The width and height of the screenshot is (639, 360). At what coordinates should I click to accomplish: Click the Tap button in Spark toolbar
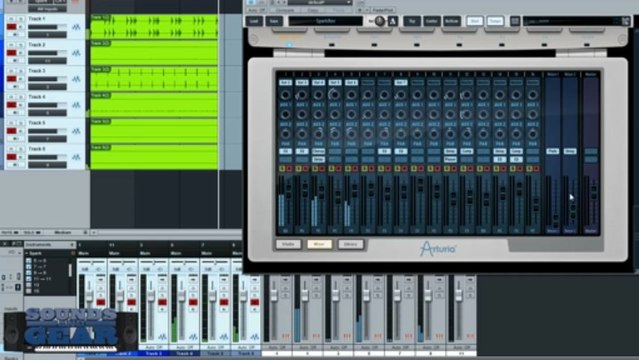pos(412,21)
